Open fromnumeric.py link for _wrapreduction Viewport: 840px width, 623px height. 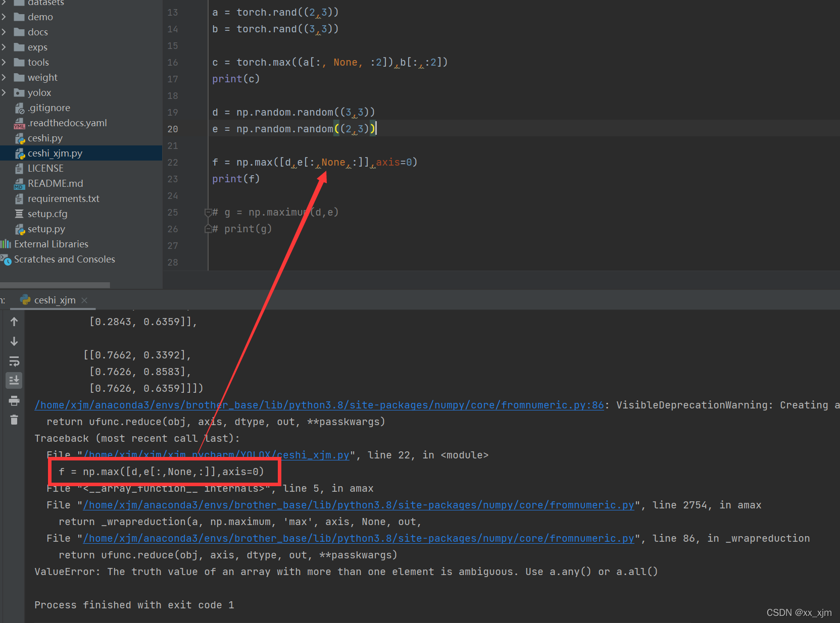pos(359,539)
